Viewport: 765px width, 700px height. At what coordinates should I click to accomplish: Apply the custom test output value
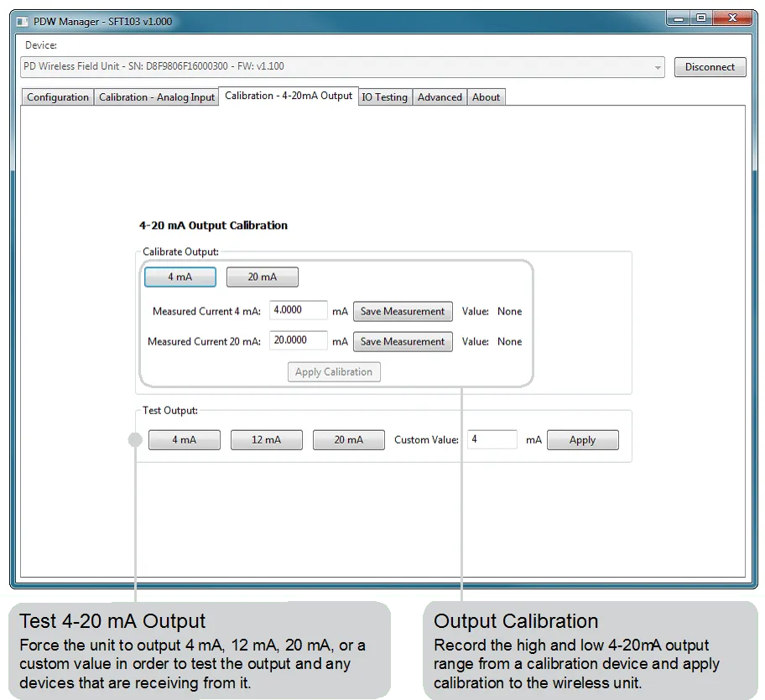[x=582, y=439]
